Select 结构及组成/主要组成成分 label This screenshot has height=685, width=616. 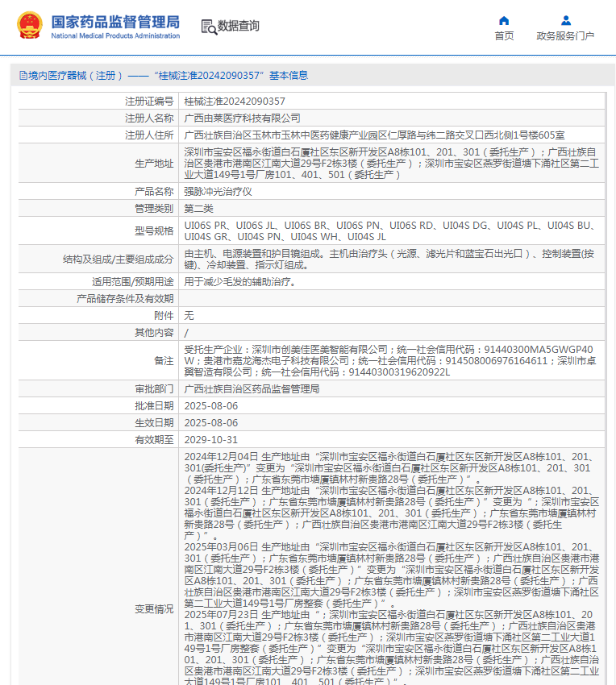click(118, 259)
